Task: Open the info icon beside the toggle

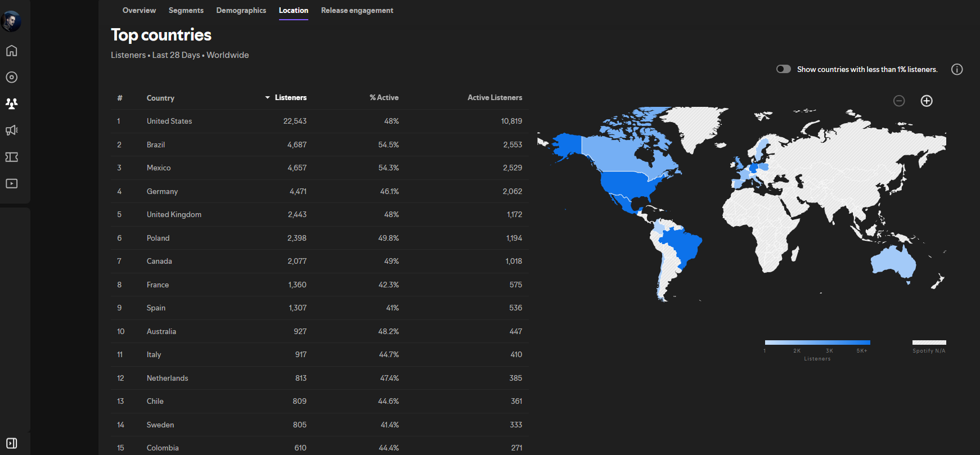Action: [x=957, y=69]
